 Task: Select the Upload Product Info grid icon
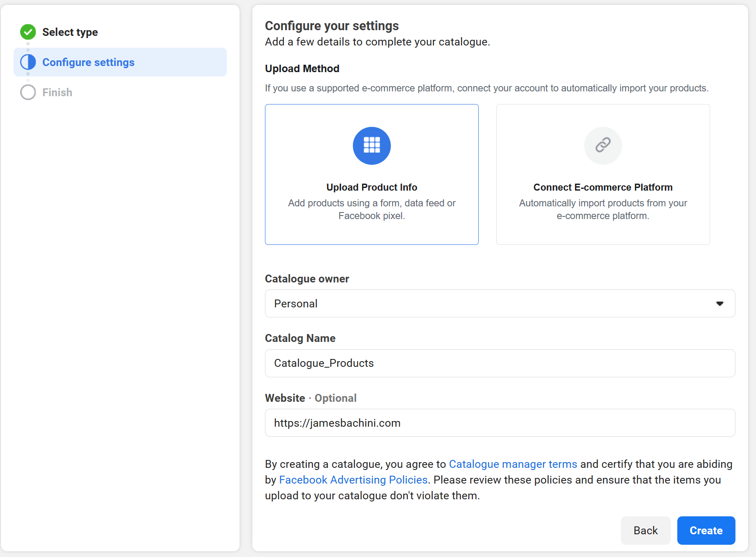click(x=371, y=146)
